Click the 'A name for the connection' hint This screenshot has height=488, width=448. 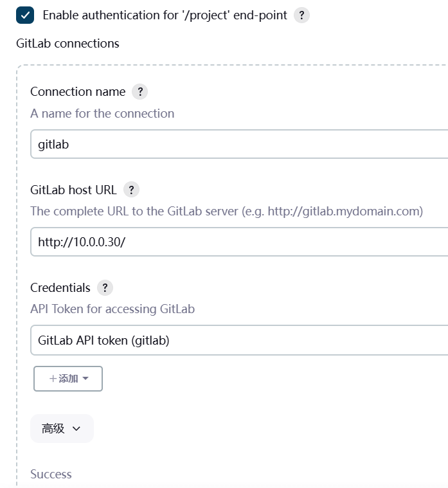[102, 113]
